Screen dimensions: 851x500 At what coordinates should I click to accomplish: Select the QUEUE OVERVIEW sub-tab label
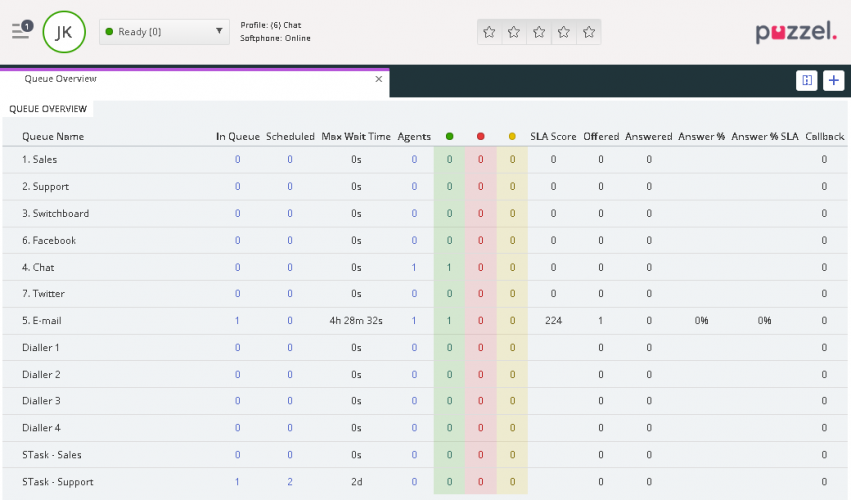(48, 109)
